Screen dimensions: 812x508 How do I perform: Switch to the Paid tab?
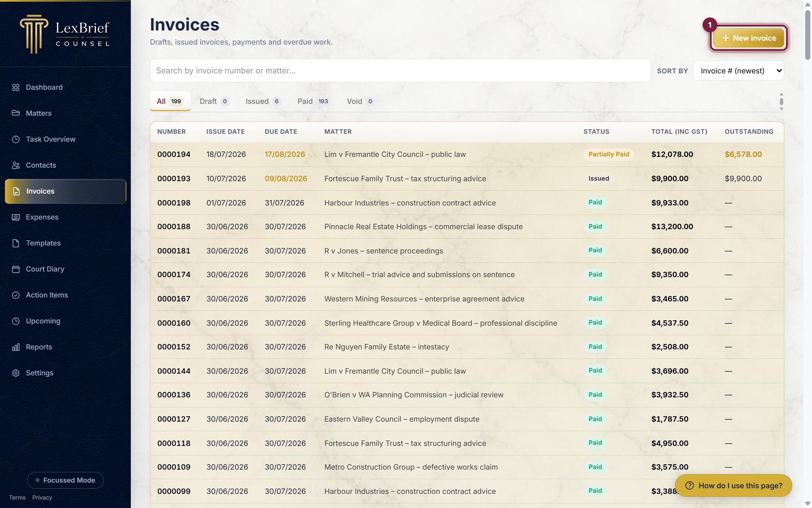click(x=314, y=101)
